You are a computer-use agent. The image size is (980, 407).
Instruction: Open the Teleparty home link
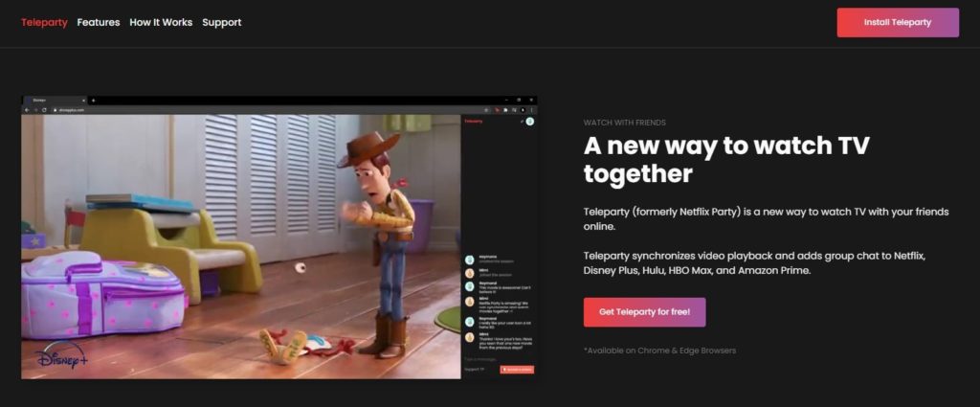click(x=44, y=22)
